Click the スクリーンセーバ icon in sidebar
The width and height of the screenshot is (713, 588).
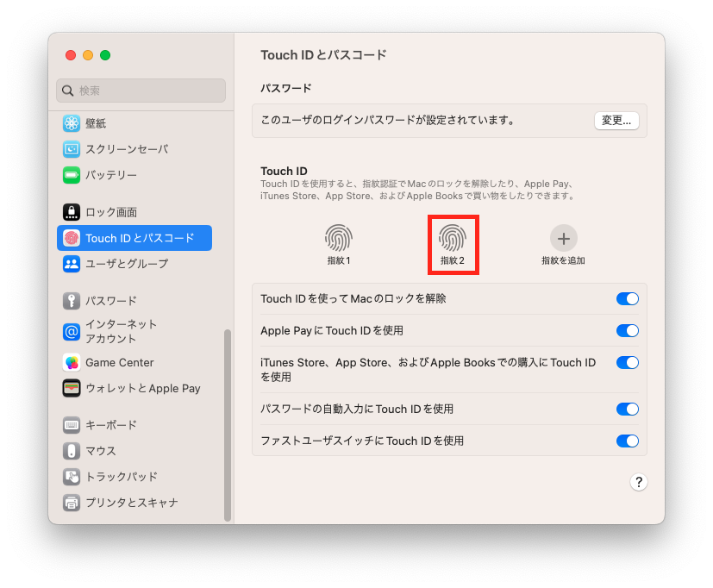[x=72, y=149]
